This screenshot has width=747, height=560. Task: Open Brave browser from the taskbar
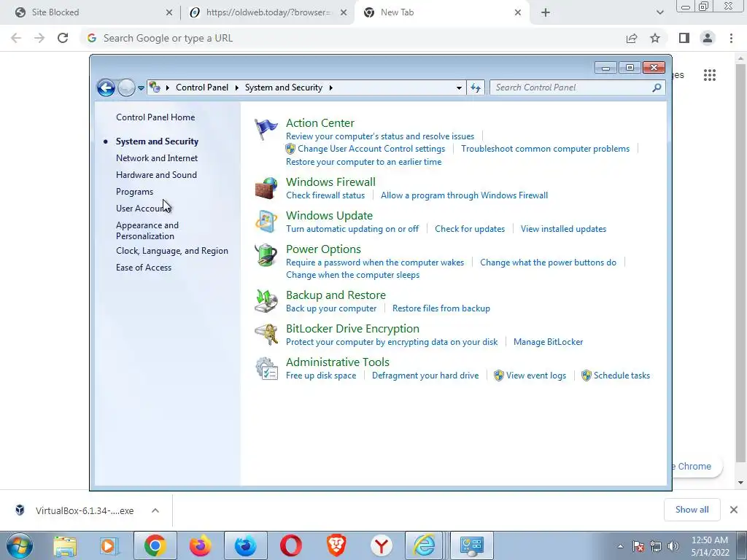(336, 545)
